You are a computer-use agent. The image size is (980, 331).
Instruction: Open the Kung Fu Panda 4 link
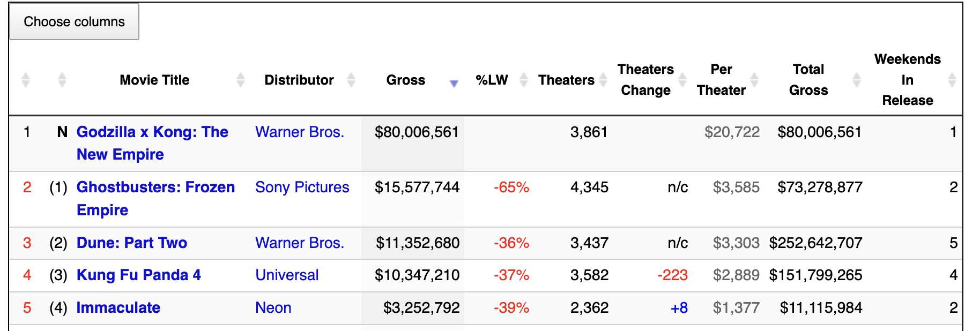(139, 275)
